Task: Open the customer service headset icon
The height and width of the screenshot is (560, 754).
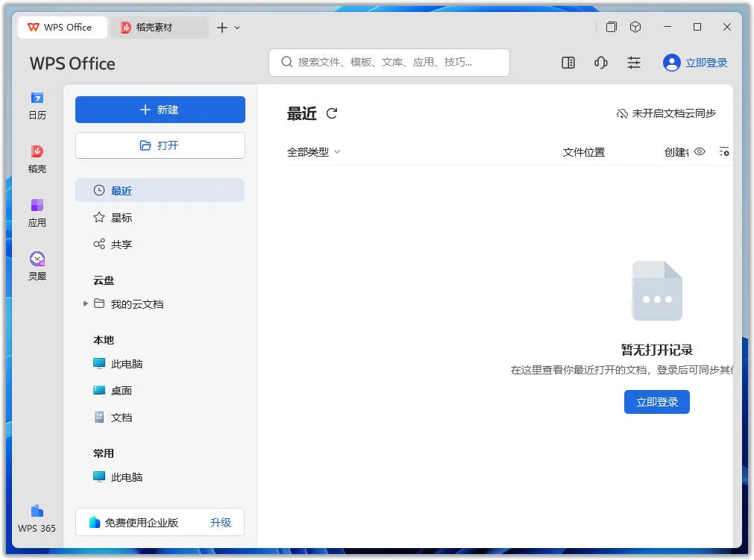Action: [x=600, y=63]
